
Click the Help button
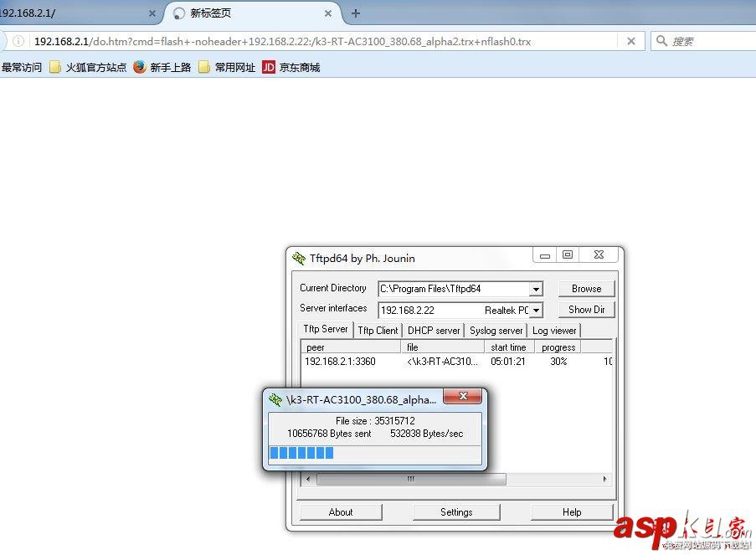[572, 512]
